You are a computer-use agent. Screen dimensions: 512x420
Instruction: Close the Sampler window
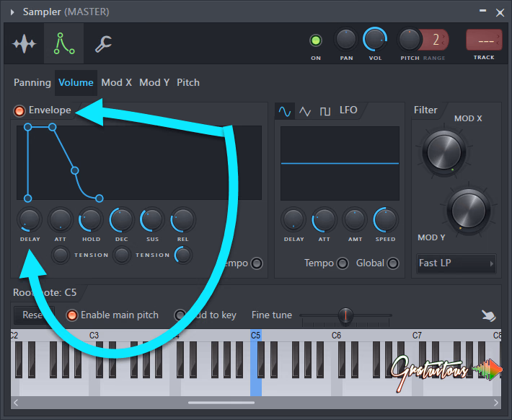500,13
